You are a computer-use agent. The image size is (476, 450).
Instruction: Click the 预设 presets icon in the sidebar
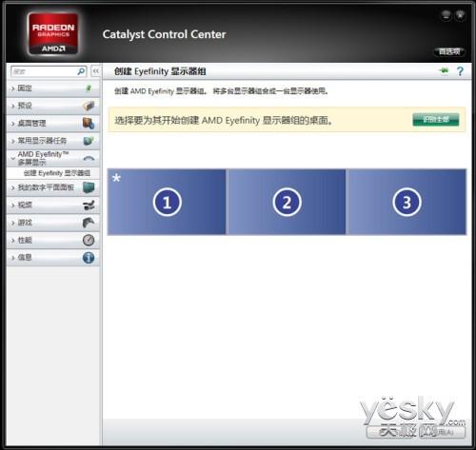tap(89, 106)
